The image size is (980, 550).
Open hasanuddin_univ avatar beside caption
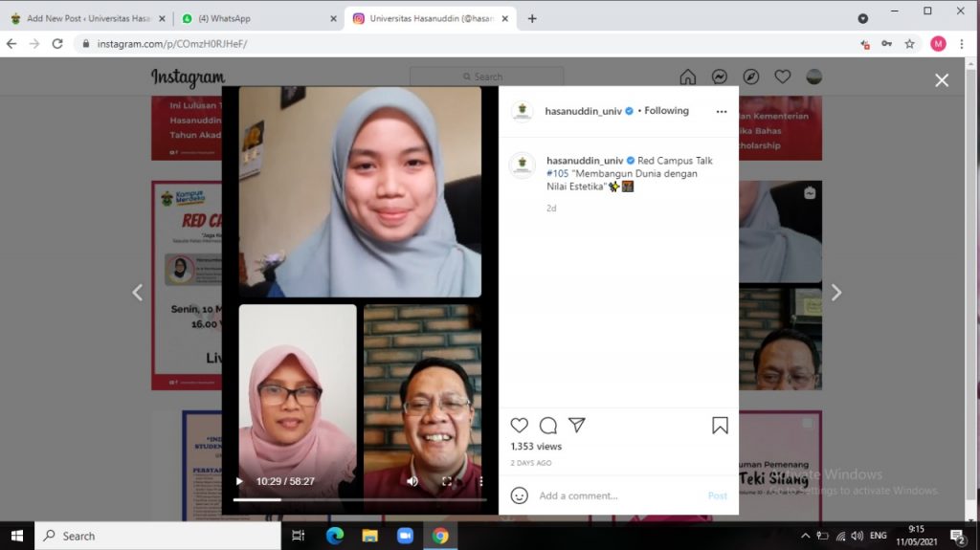[523, 165]
